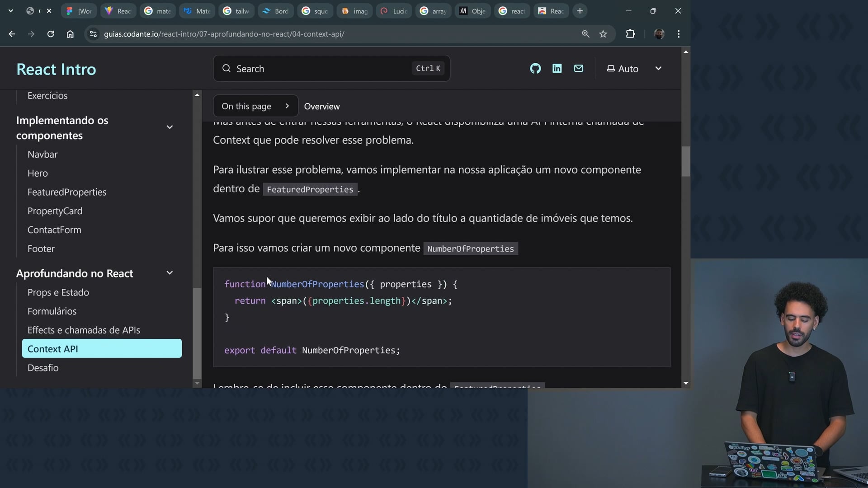
Task: Open the Auto theme dropdown
Action: pyautogui.click(x=634, y=69)
